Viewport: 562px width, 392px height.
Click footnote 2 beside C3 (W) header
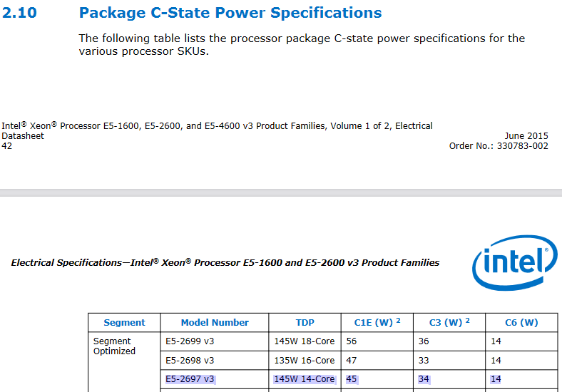point(468,321)
